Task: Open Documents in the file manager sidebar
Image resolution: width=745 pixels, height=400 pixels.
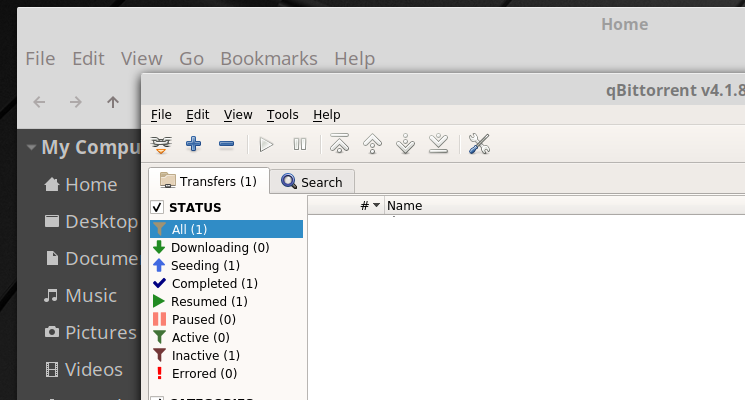Action: click(x=91, y=258)
